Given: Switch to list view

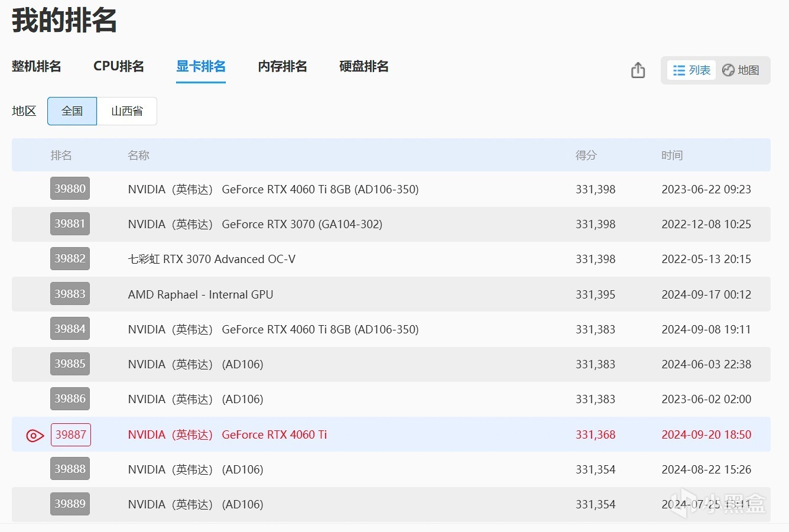Looking at the screenshot, I should tap(691, 70).
